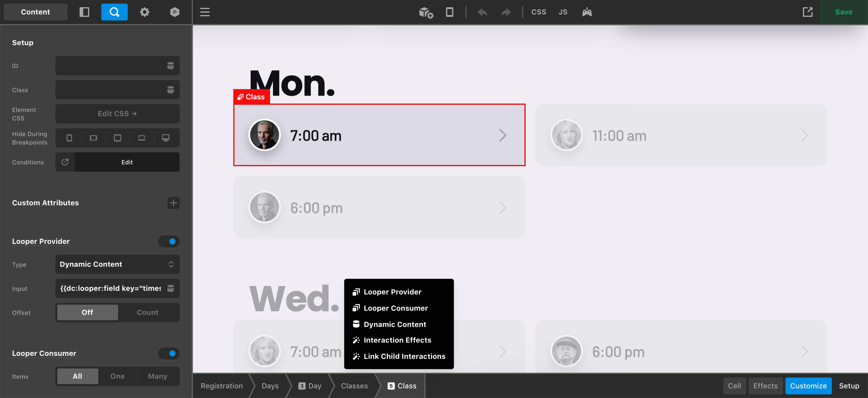Click the Dynamic Content icon in menu
This screenshot has width=868, height=398.
356,324
